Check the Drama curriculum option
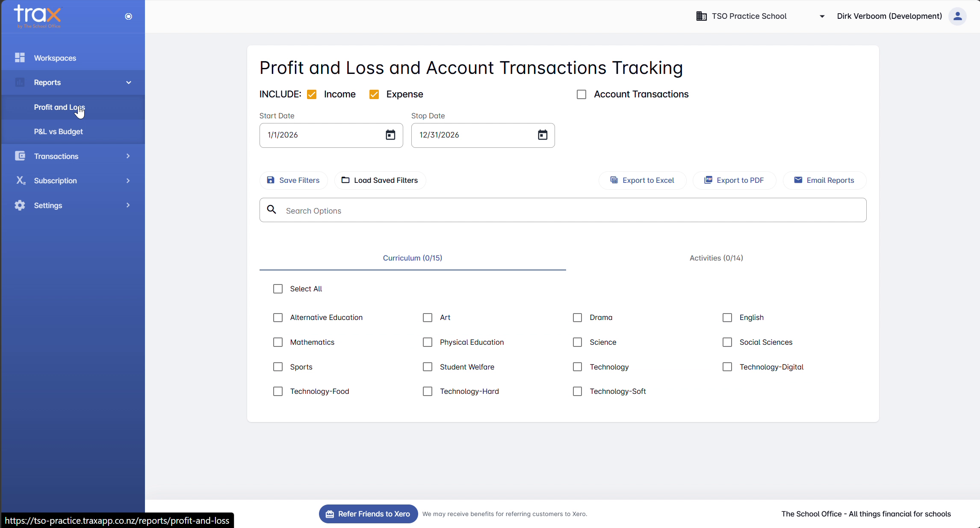The height and width of the screenshot is (528, 980). coord(578,317)
